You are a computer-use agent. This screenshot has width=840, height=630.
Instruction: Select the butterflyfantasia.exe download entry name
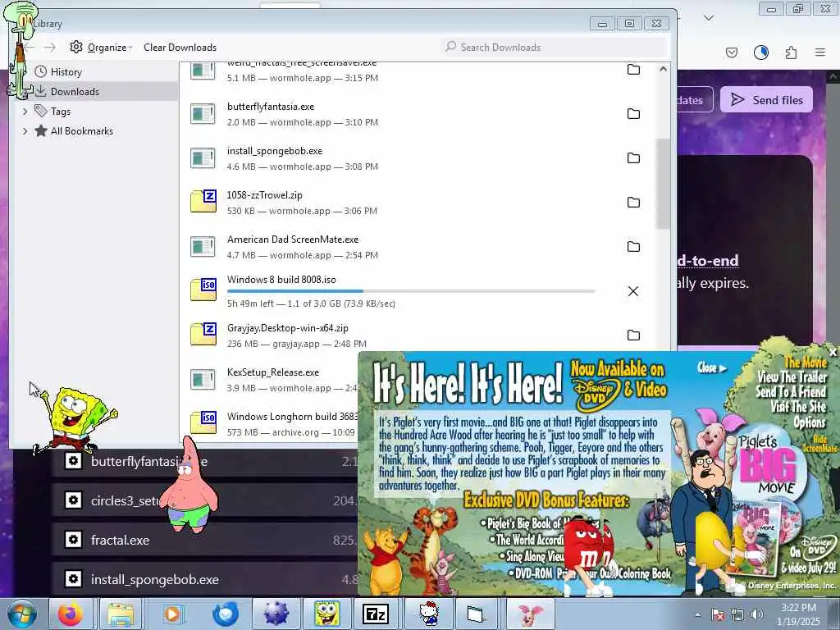(271, 107)
